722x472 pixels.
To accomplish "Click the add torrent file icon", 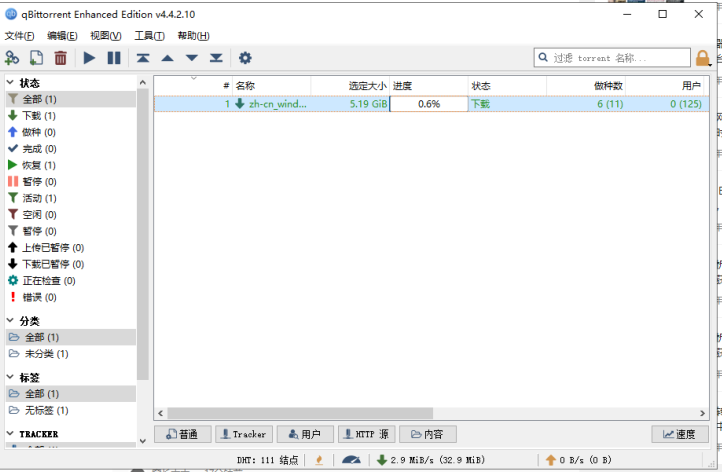I will tap(36, 58).
